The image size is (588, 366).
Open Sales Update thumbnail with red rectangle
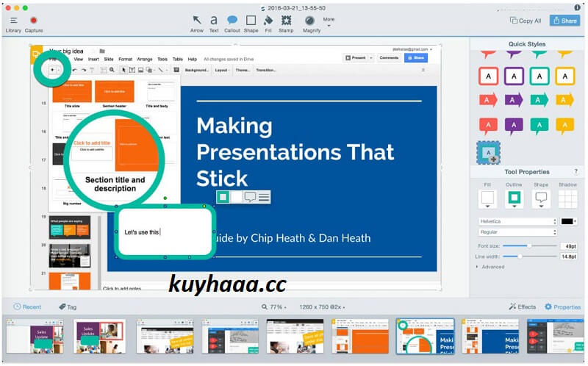pyautogui.click(x=100, y=337)
